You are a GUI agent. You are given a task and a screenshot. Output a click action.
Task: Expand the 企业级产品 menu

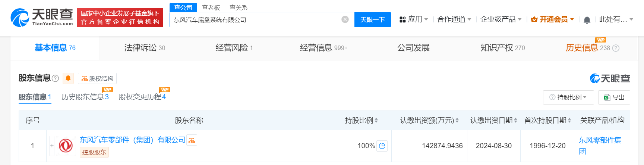pyautogui.click(x=501, y=19)
